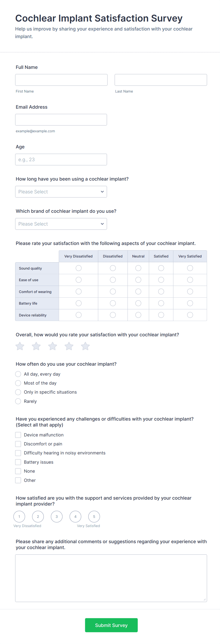Viewport: 220px width, 644px height.
Task: Rate Battery life as Neutral
Action: (138, 303)
